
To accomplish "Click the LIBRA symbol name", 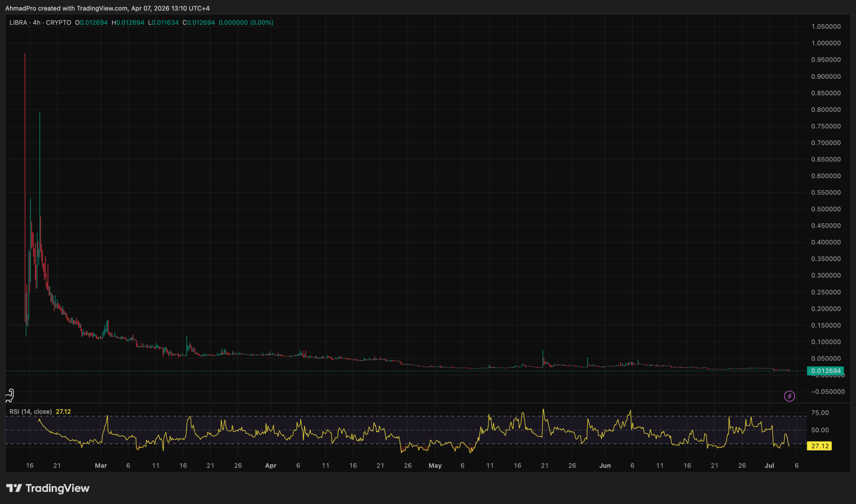I will (x=18, y=23).
